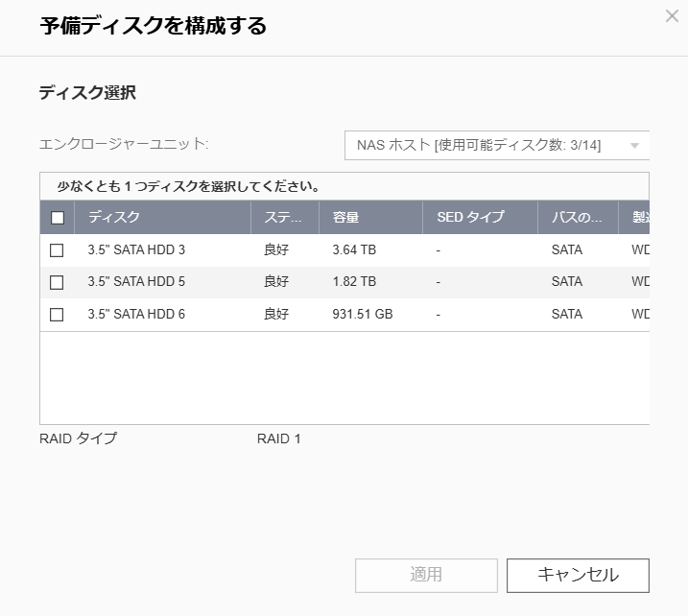
Task: Toggle the select-all checkbox in table header
Action: (58, 218)
